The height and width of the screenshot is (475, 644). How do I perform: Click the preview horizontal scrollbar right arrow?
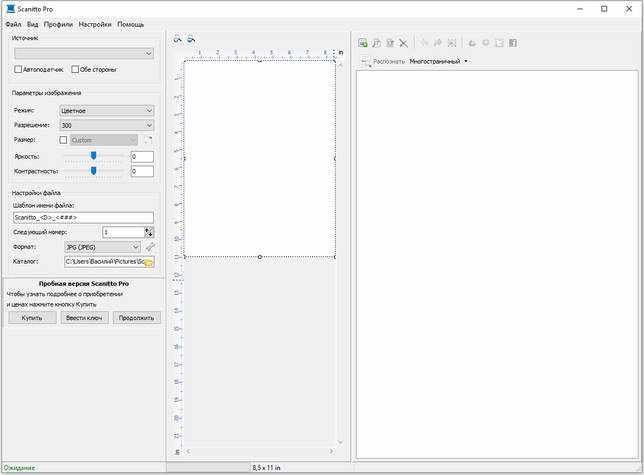(331, 451)
